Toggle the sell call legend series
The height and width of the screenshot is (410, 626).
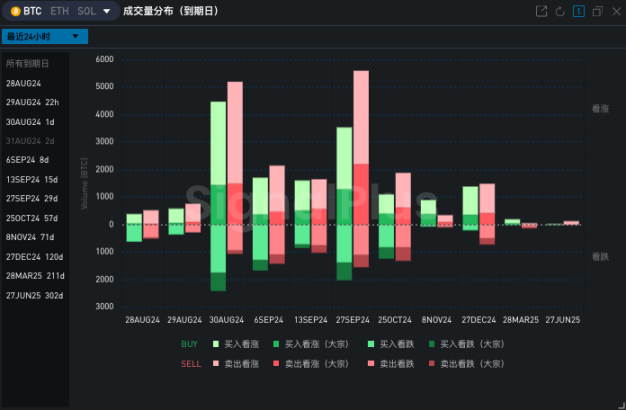236,364
